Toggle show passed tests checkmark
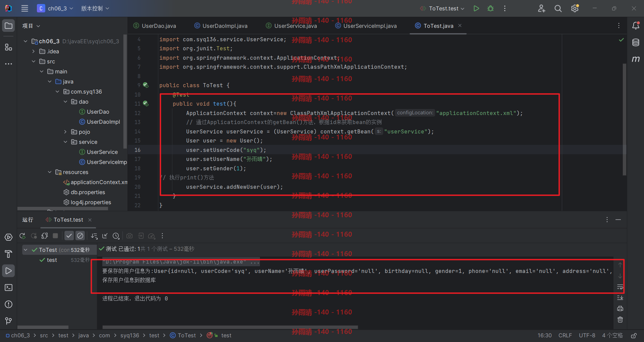The width and height of the screenshot is (644, 342). [x=69, y=236]
